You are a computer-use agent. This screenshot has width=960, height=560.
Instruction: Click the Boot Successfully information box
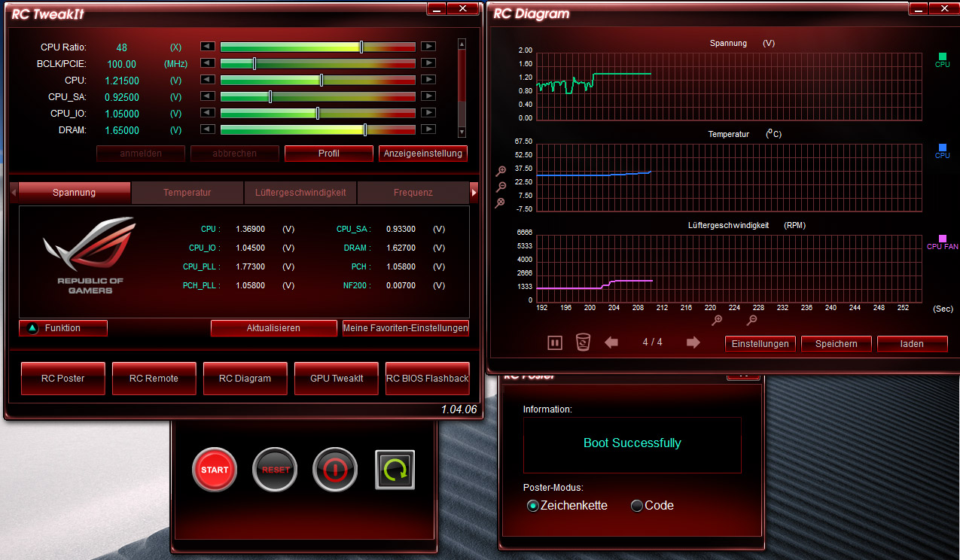[632, 446]
